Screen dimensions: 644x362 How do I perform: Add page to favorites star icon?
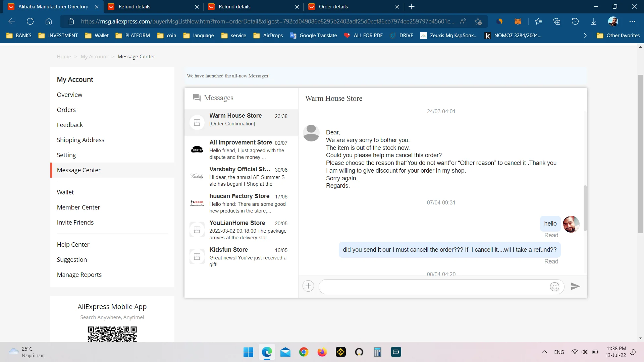[478, 21]
